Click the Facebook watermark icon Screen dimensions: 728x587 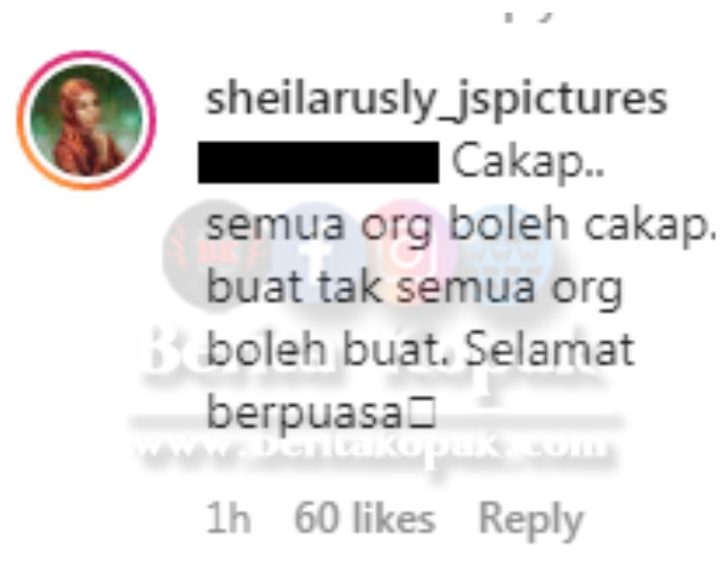[318, 254]
